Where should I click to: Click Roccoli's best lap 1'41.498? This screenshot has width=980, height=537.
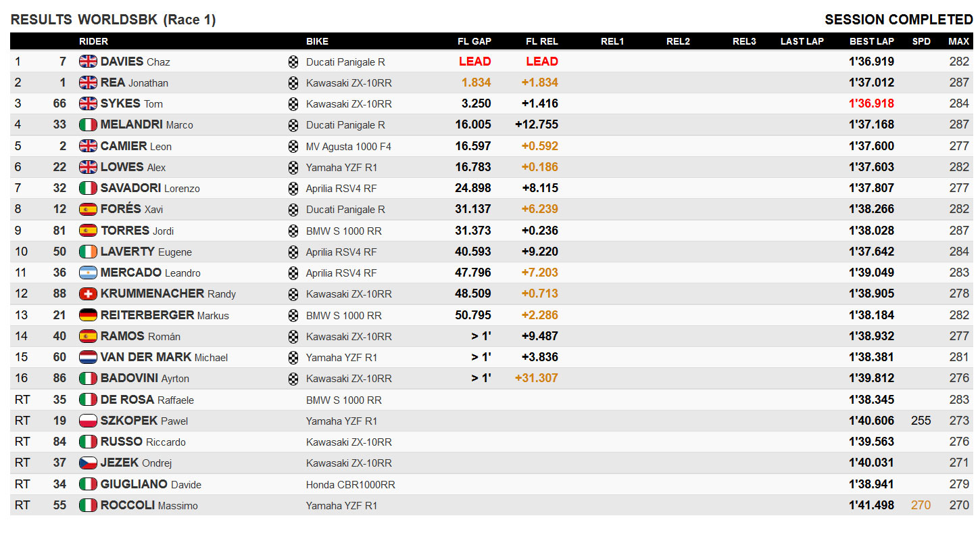click(871, 505)
